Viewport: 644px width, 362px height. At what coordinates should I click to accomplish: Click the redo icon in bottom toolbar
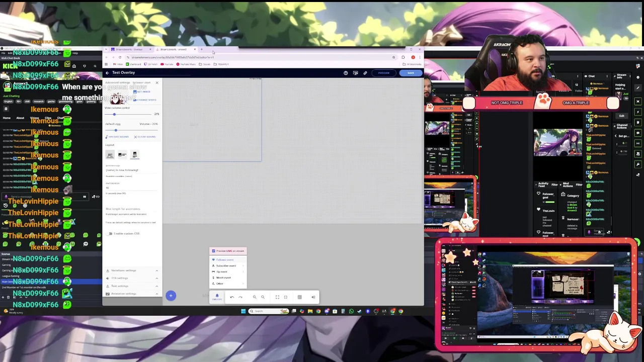240,297
